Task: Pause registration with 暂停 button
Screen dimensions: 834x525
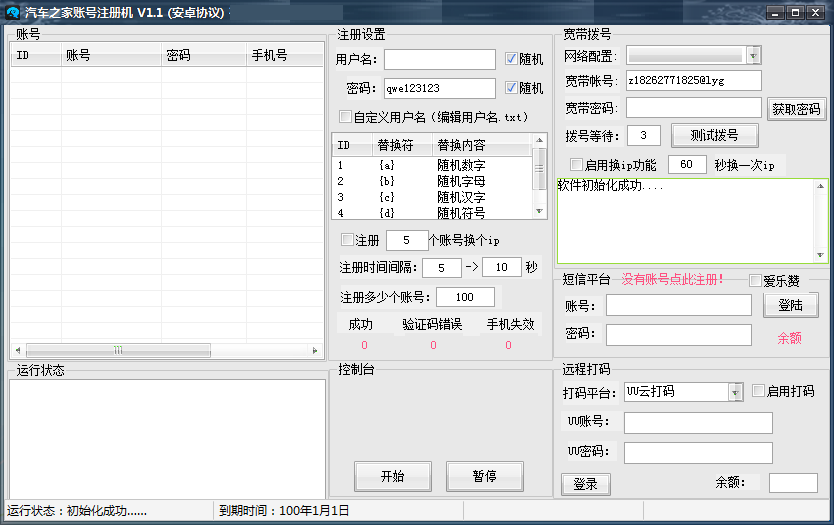Action: 485,476
